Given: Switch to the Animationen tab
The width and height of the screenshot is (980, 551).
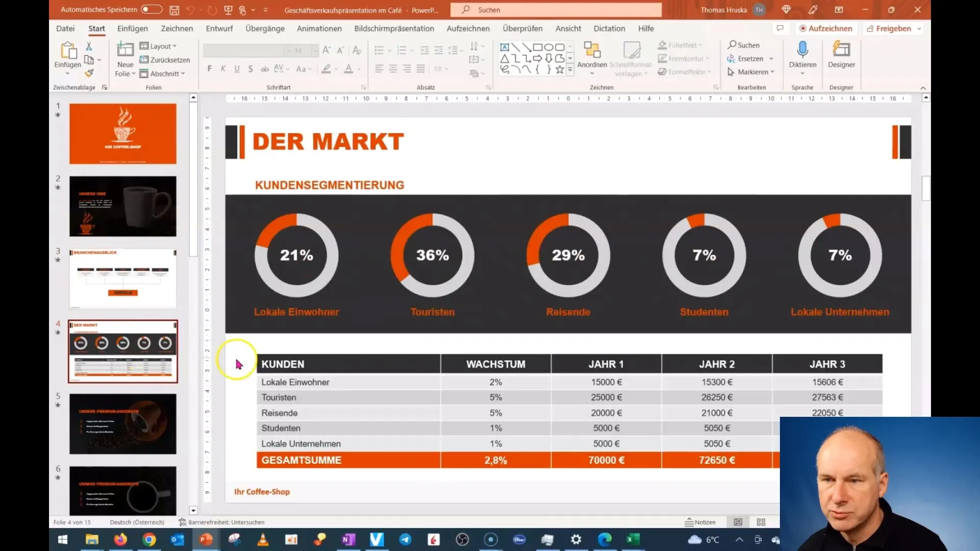Looking at the screenshot, I should [320, 29].
